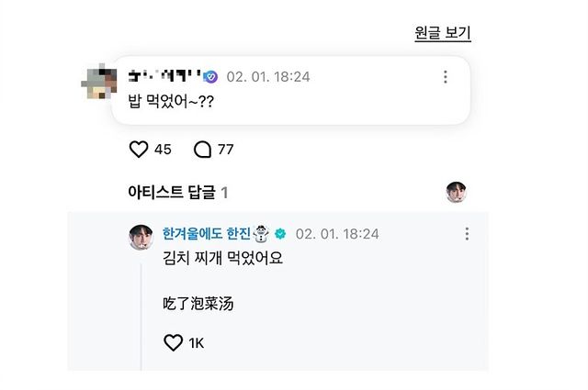The height and width of the screenshot is (390, 588).
Task: Click the small artist avatar right of 아티스트 답글
Action: (457, 192)
